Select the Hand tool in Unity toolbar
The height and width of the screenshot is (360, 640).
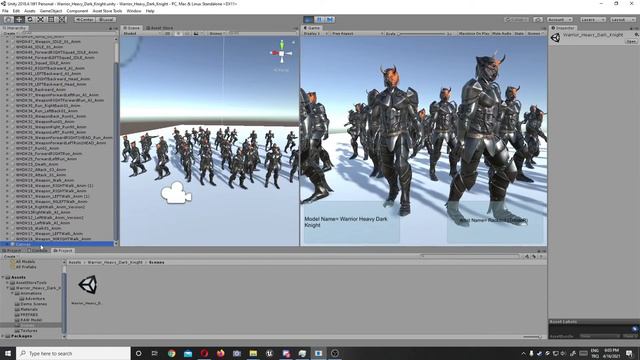(8, 19)
